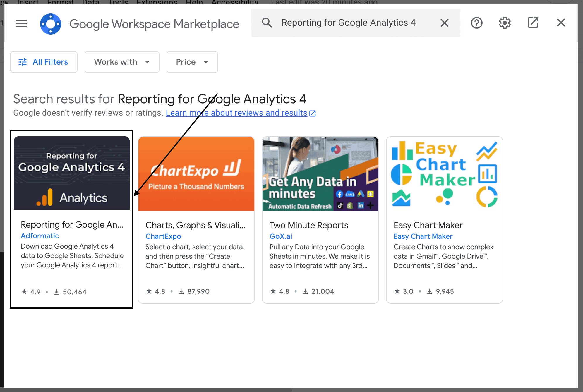Open Easy Chart Maker banner image
Image resolution: width=583 pixels, height=392 pixels.
point(445,174)
